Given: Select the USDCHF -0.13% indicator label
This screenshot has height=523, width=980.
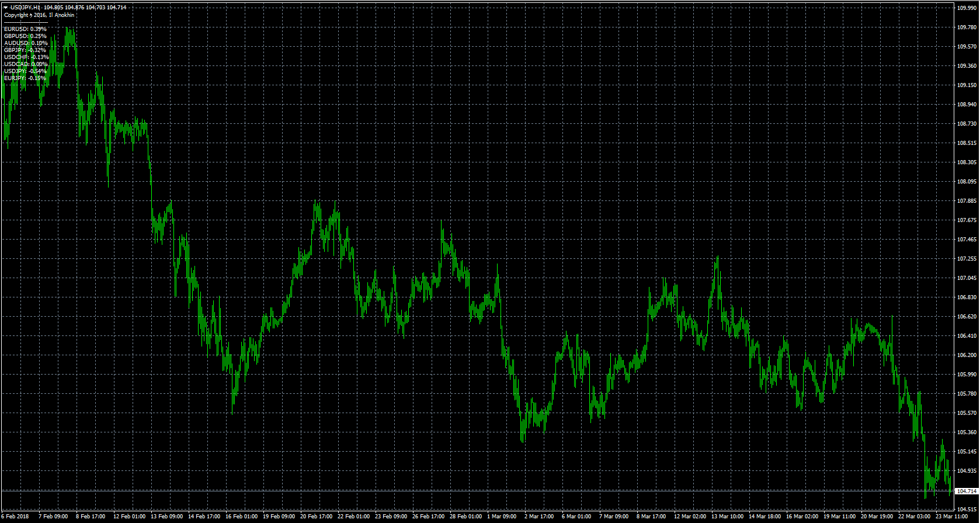Looking at the screenshot, I should coord(27,57).
